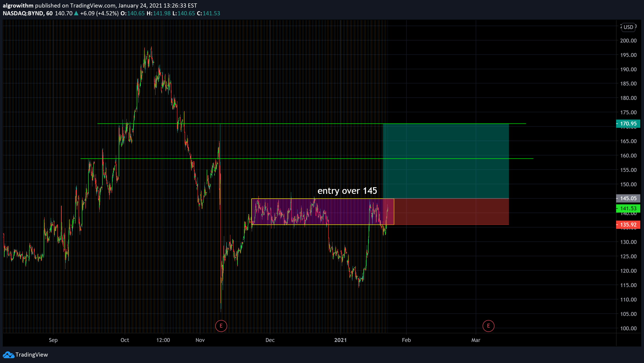The height and width of the screenshot is (363, 644).
Task: Select the 145.05 entry price label
Action: pos(628,198)
